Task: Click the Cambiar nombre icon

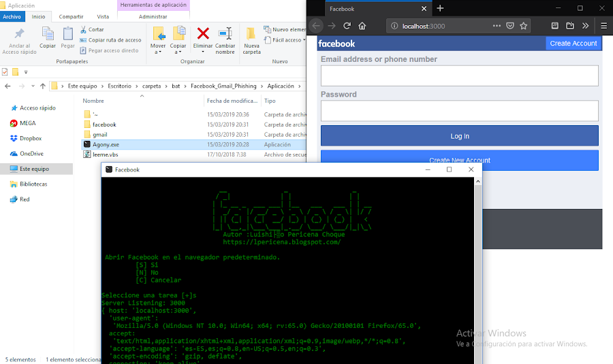Action: point(225,34)
